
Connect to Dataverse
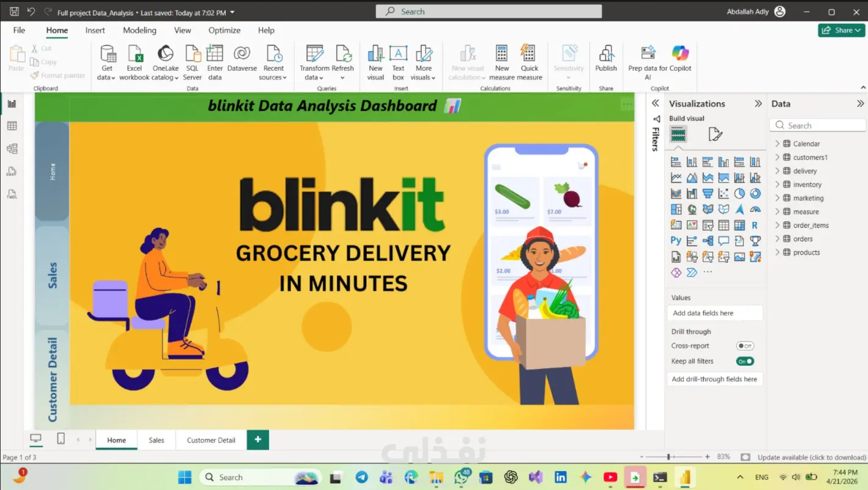point(242,59)
